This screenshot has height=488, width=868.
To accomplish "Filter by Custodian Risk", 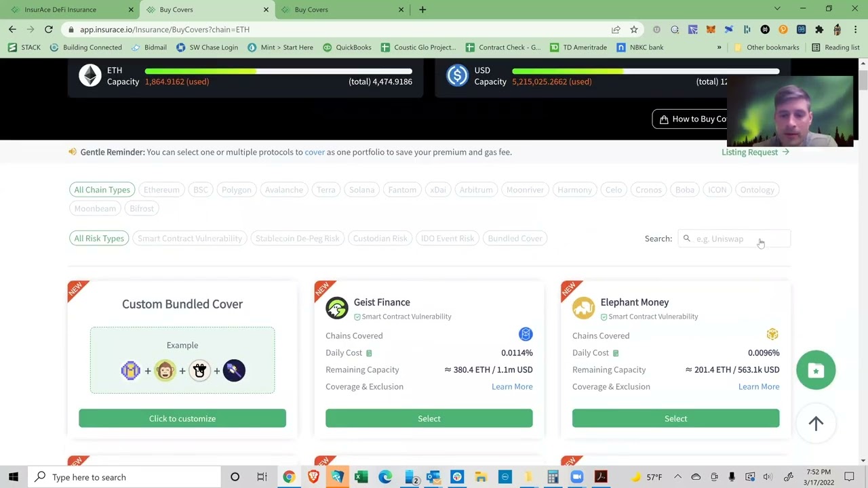I will tap(380, 239).
